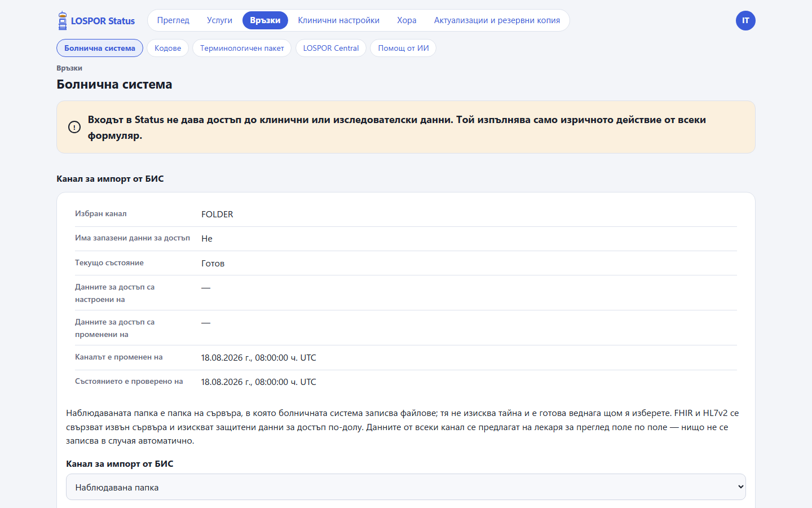
Task: Click the FOLDER channel value
Action: pyautogui.click(x=217, y=214)
